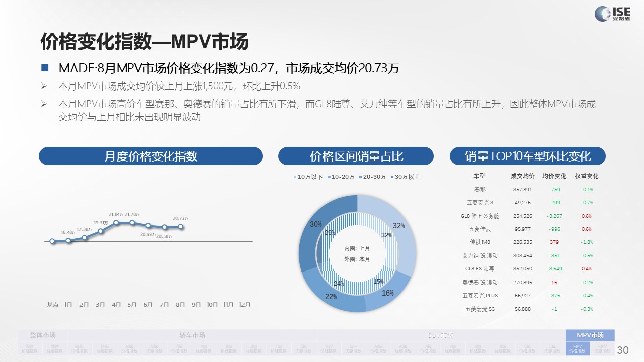Click the -1.8% weight change cell
644x362 pixels.
pyautogui.click(x=587, y=242)
